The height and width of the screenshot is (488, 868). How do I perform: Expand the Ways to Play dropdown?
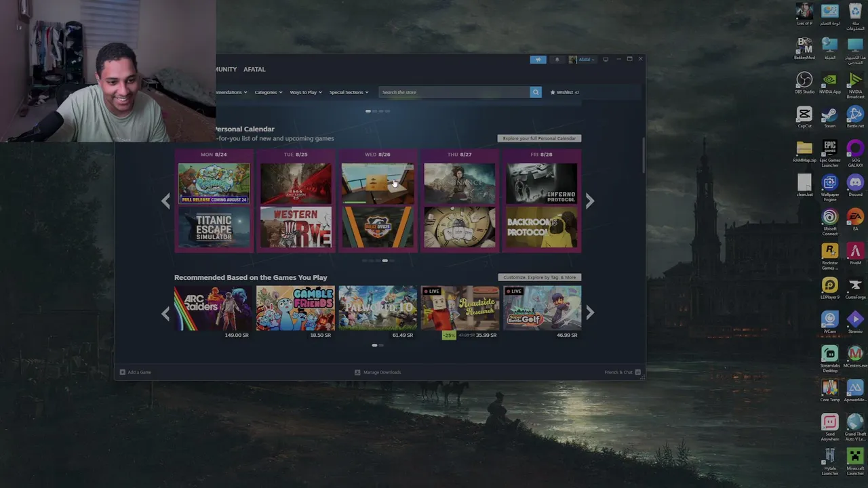pos(305,92)
